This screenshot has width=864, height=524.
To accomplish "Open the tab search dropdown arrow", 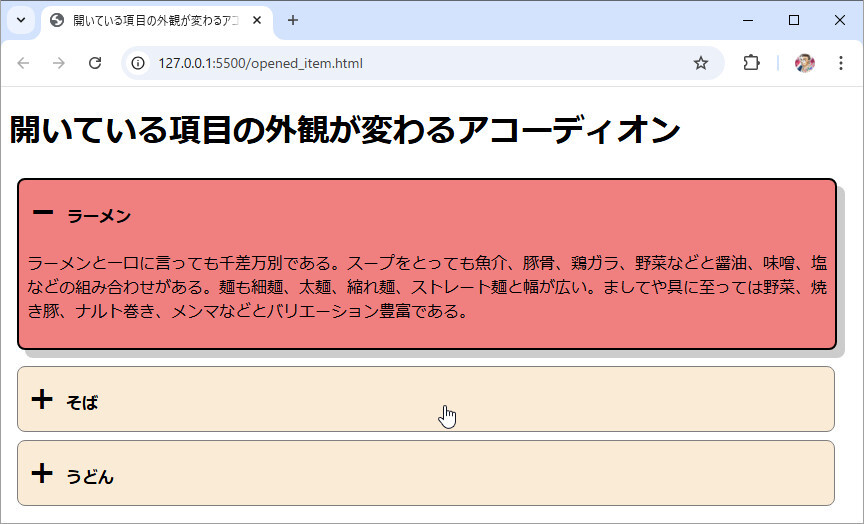I will pos(20,20).
